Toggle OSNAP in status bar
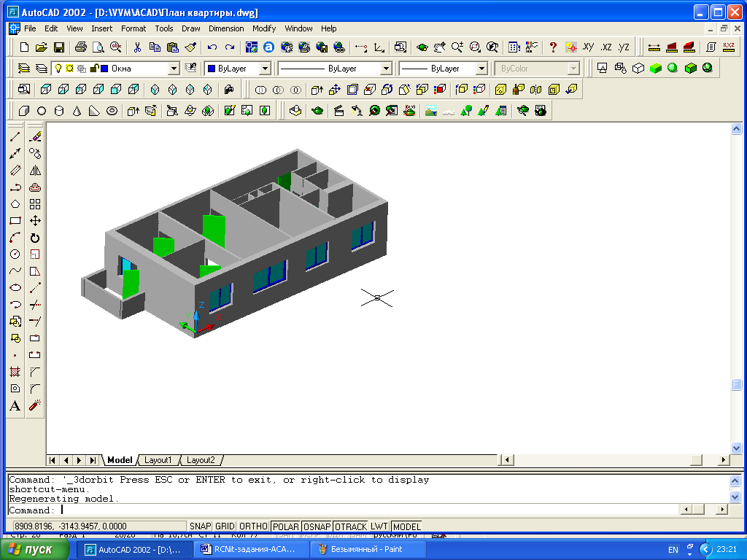 click(x=317, y=526)
